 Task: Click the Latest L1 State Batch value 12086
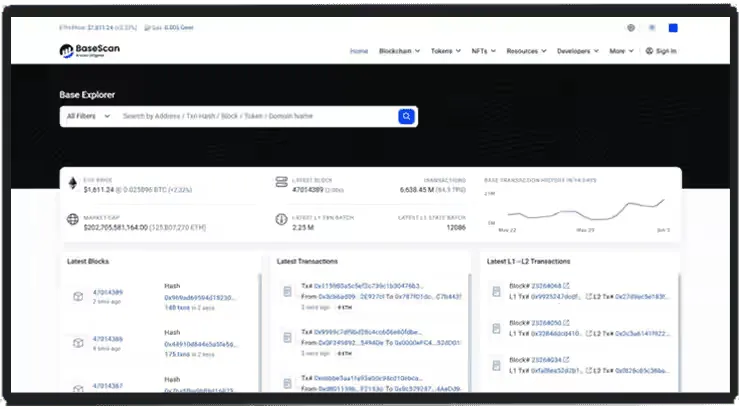click(456, 227)
